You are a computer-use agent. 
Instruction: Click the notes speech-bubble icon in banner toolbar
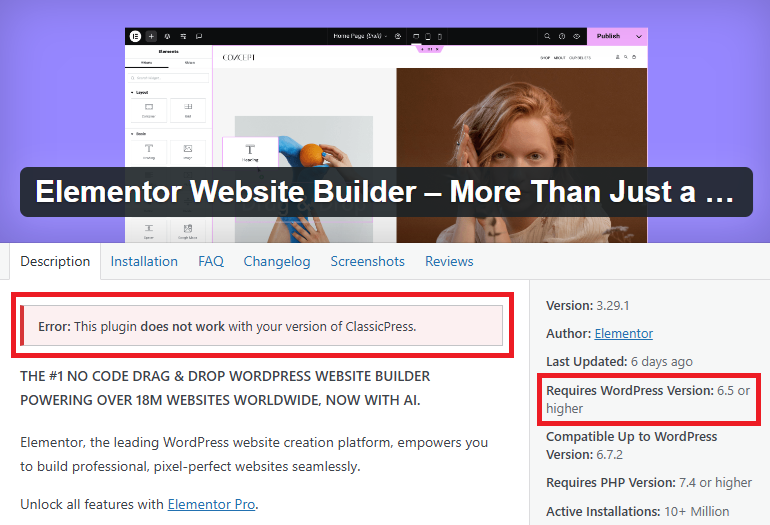tap(199, 36)
